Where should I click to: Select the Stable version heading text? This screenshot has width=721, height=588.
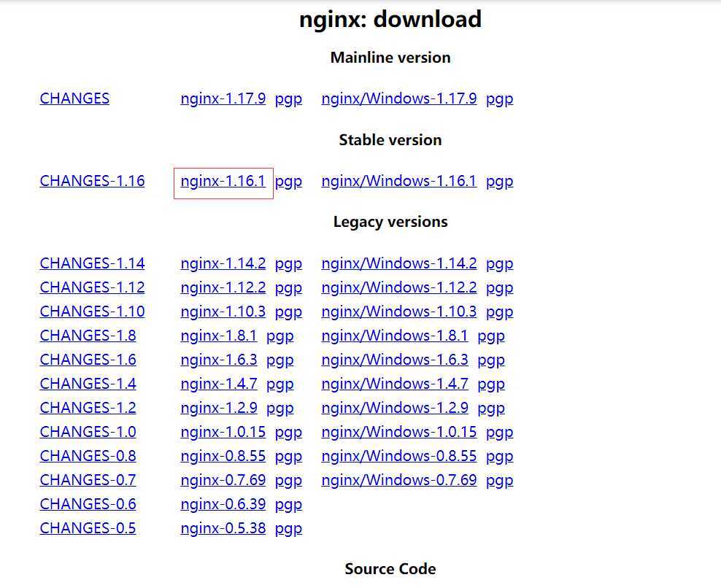[x=390, y=140]
